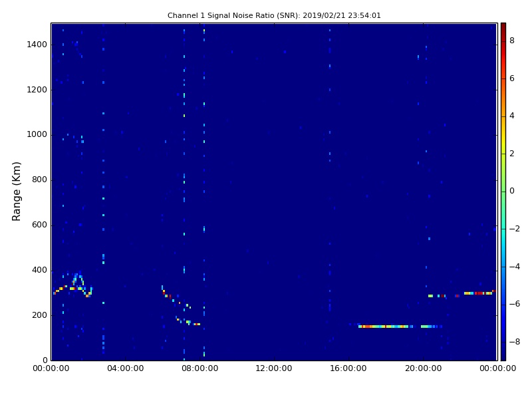The height and width of the screenshot is (399, 532).
Task: Click the 400 range tick label
Action: pos(39,270)
